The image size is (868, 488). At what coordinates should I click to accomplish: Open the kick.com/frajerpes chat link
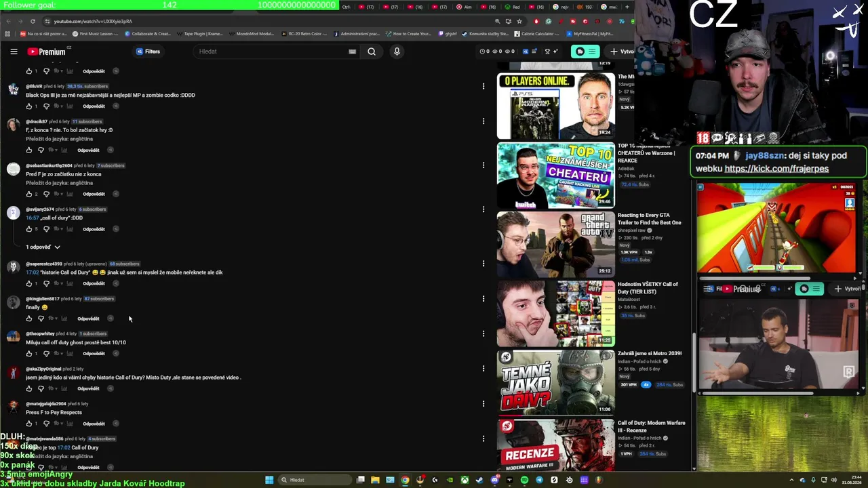click(x=776, y=169)
